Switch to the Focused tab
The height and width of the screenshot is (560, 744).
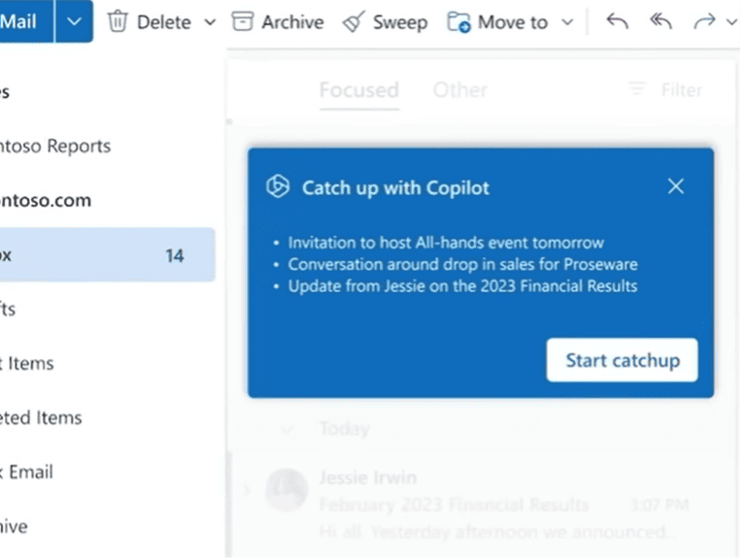pyautogui.click(x=359, y=90)
